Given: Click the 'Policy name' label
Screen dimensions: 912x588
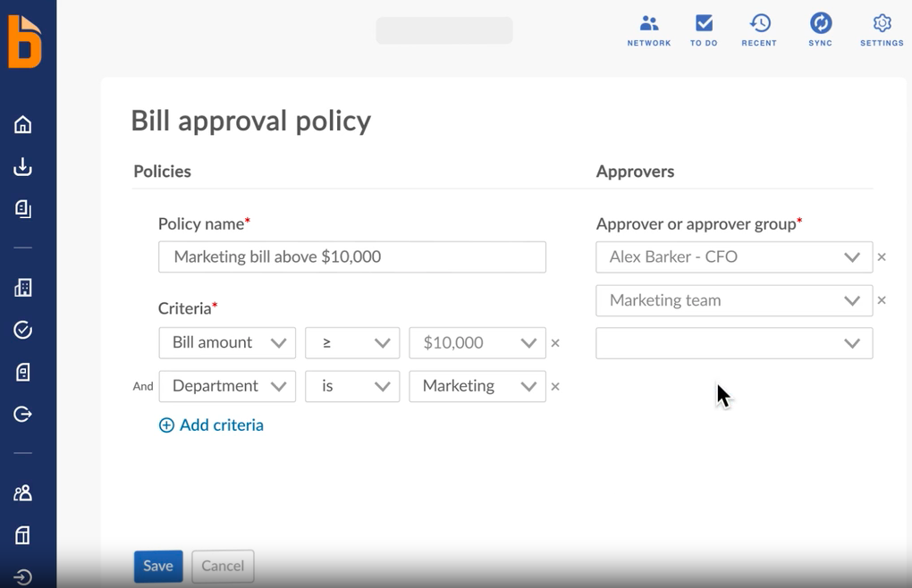Looking at the screenshot, I should tap(204, 224).
